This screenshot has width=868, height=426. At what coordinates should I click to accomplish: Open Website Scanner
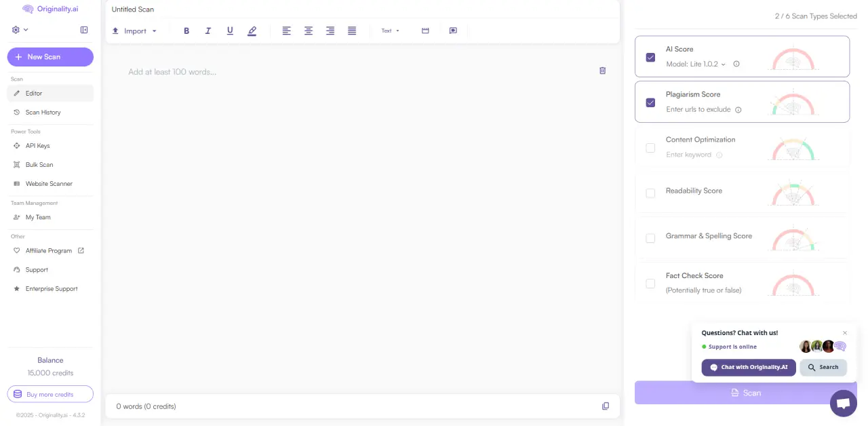[x=50, y=184]
